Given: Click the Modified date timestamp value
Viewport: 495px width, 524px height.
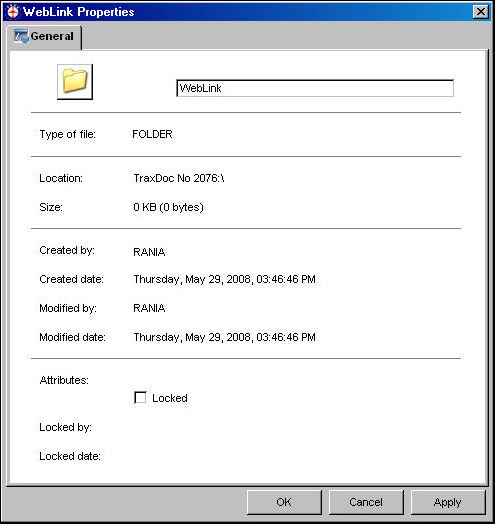Looking at the screenshot, I should [x=224, y=337].
